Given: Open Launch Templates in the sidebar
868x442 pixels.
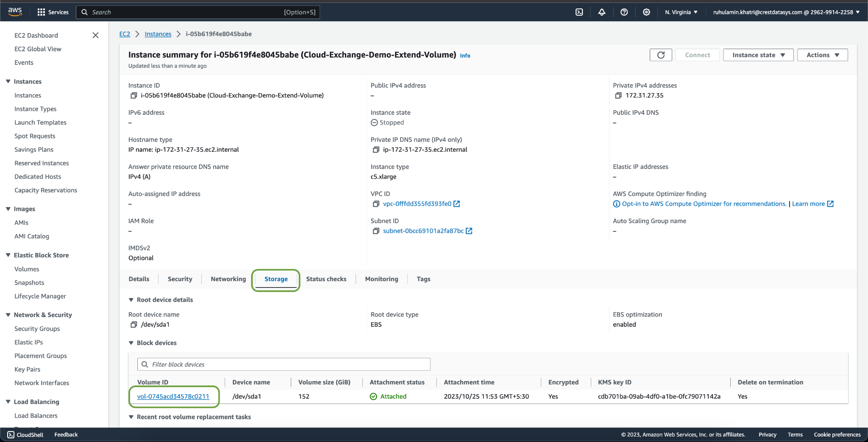Looking at the screenshot, I should coord(40,123).
